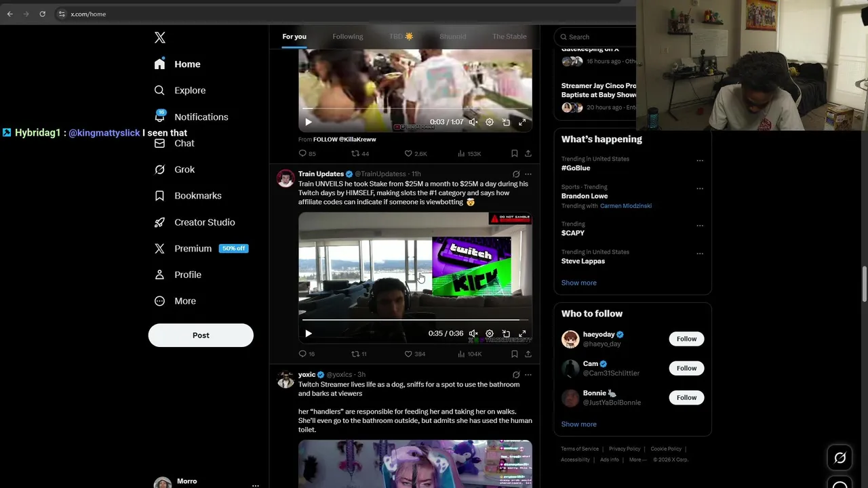Viewport: 868px width, 488px height.
Task: Open the Train Updates account name
Action: [x=321, y=174]
